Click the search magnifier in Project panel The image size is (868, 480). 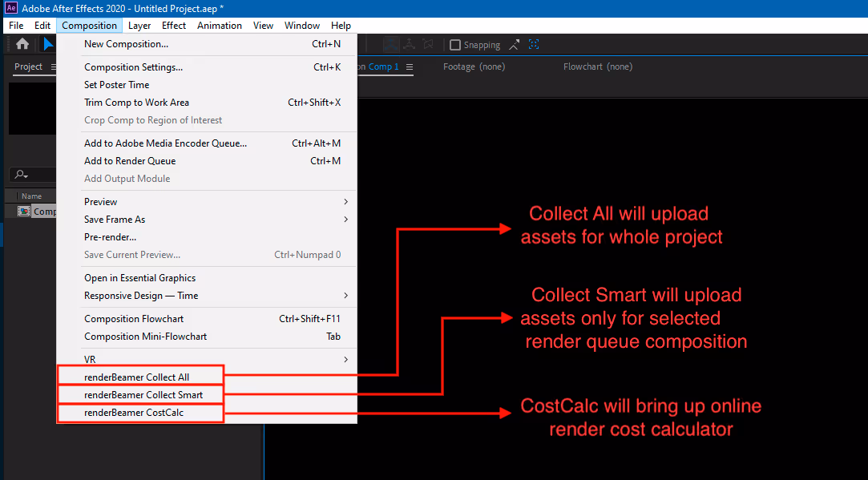[21, 175]
